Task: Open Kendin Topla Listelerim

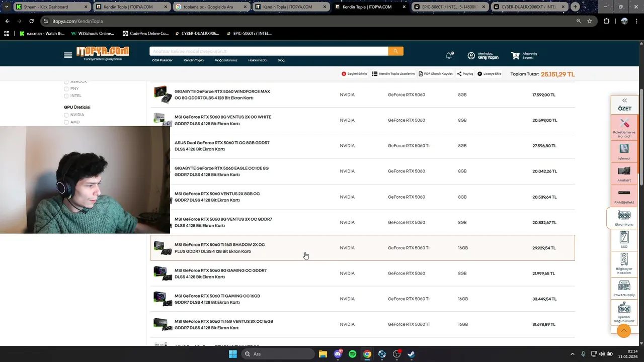Action: [393, 74]
